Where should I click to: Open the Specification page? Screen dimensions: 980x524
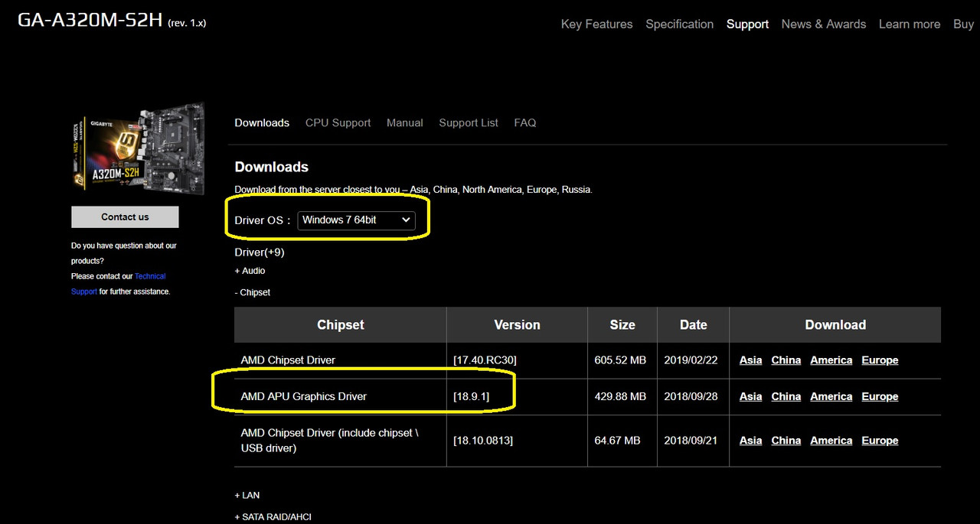pos(679,24)
